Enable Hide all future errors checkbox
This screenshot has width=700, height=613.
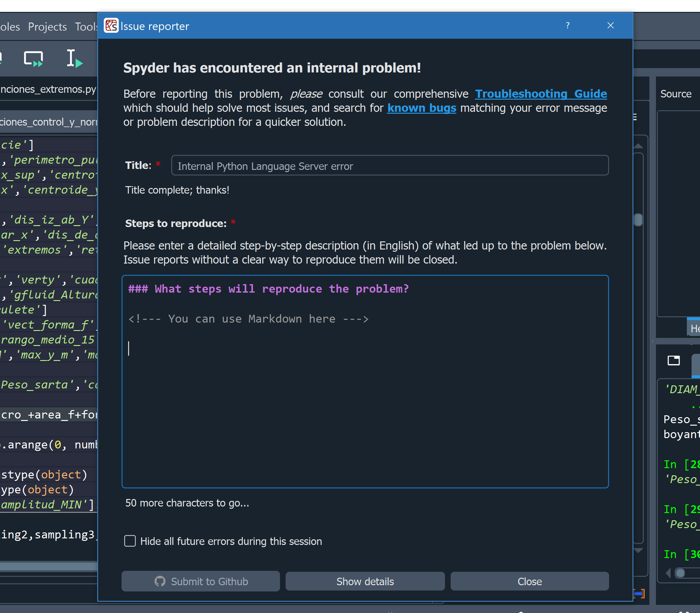pos(130,541)
